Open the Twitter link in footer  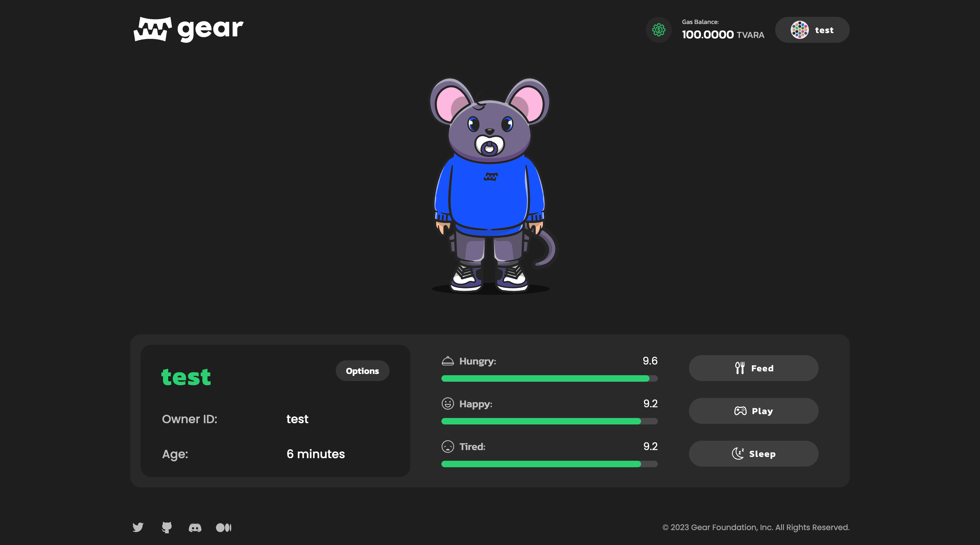pyautogui.click(x=138, y=527)
